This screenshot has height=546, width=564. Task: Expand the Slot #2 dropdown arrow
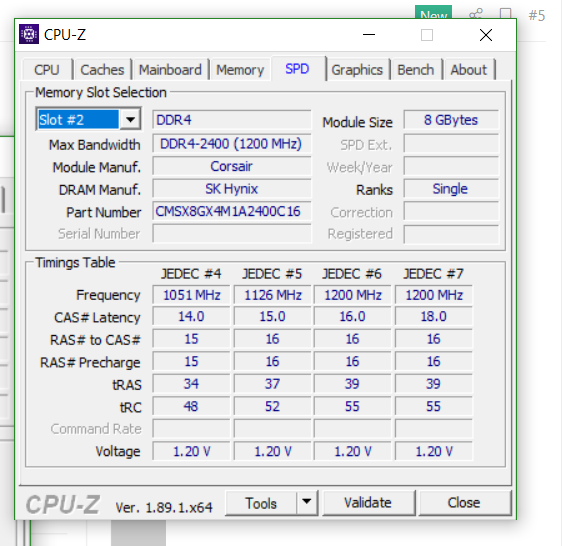click(130, 119)
